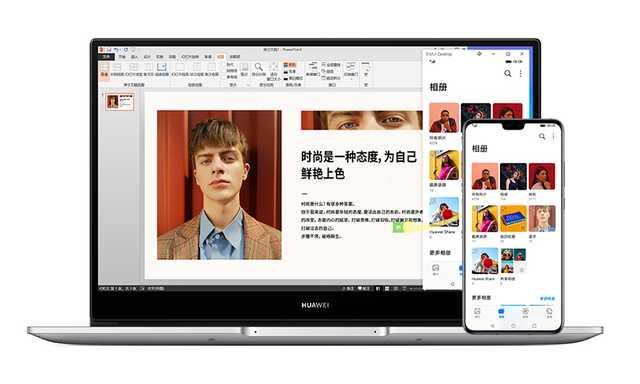This screenshot has width=640, height=384.
Task: Open more-options dots in EMUI Desktop window
Action: click(521, 73)
